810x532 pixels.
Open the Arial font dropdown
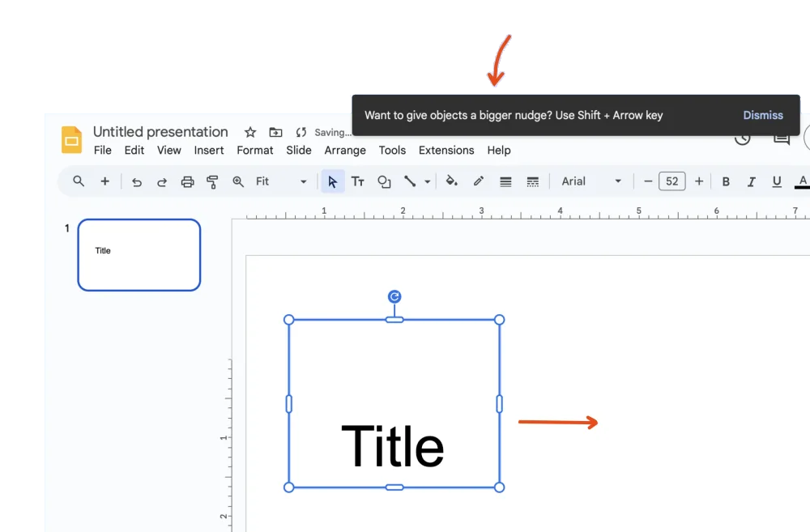tap(591, 181)
